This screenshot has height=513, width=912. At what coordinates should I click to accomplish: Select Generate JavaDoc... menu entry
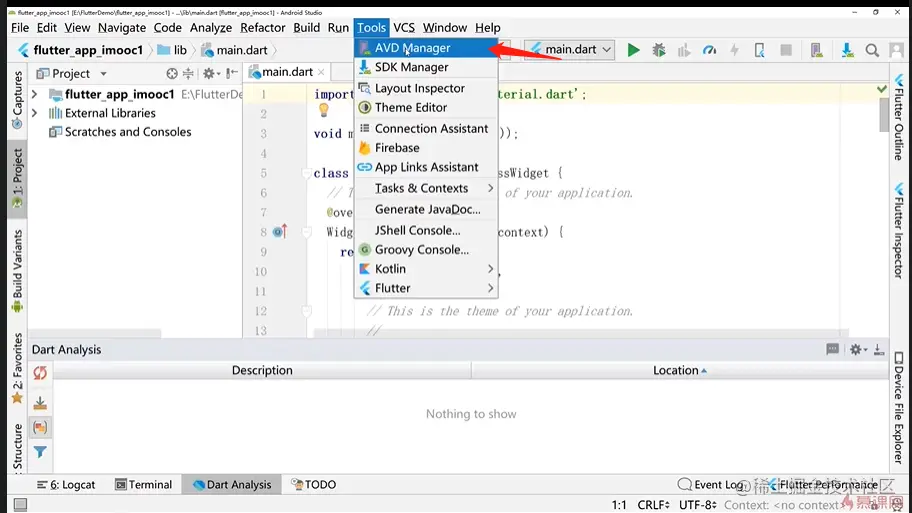(426, 209)
